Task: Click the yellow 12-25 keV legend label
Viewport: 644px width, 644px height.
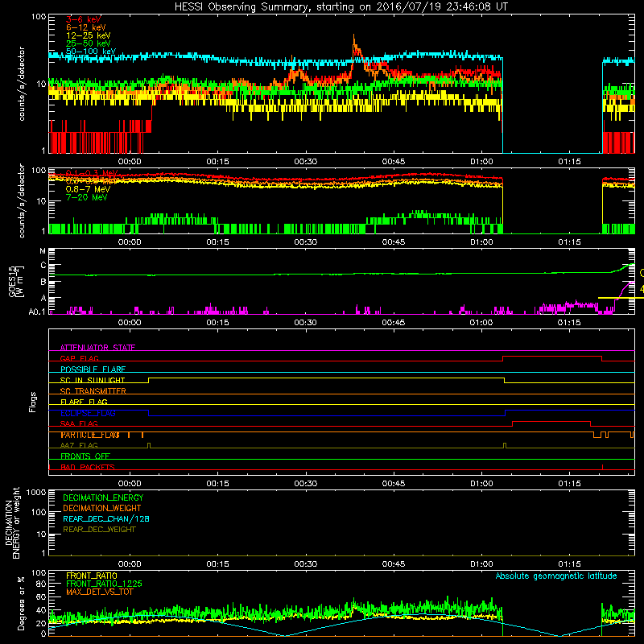Action: pyautogui.click(x=89, y=35)
